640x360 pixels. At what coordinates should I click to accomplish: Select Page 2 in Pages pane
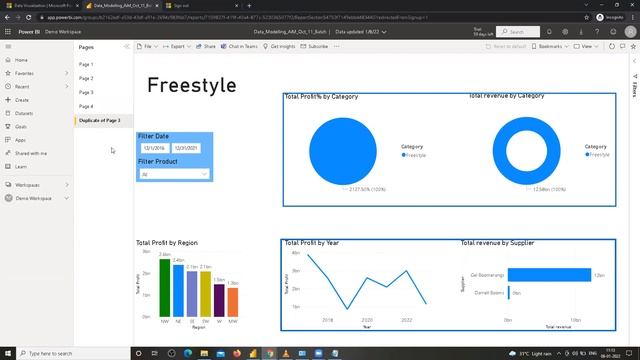click(x=86, y=78)
